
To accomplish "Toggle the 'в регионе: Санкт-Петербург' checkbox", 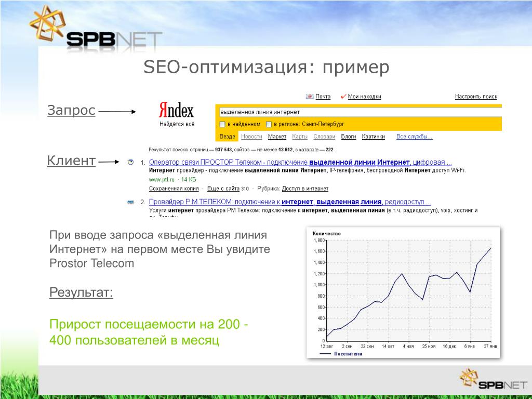I will click(x=269, y=125).
